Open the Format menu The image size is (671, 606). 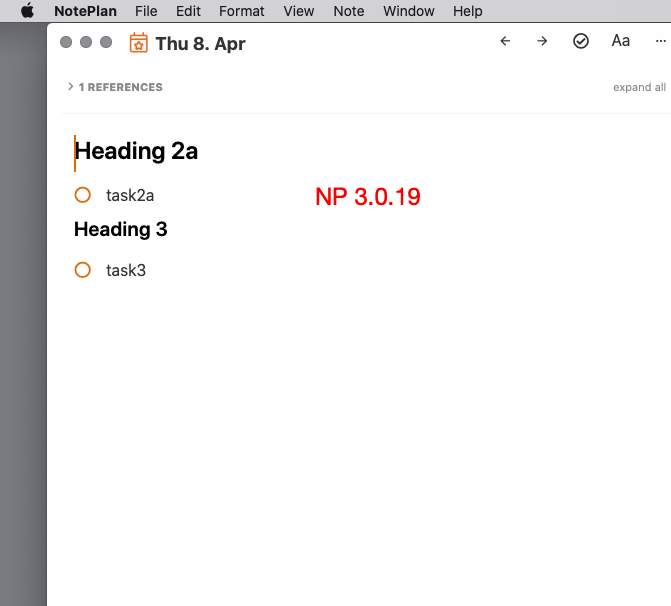(241, 11)
